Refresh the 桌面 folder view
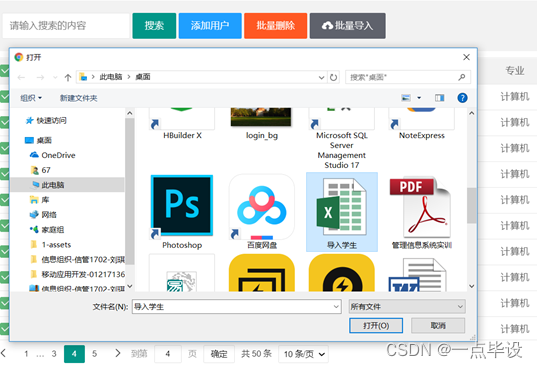Viewport: 538px width, 368px height. tap(333, 78)
